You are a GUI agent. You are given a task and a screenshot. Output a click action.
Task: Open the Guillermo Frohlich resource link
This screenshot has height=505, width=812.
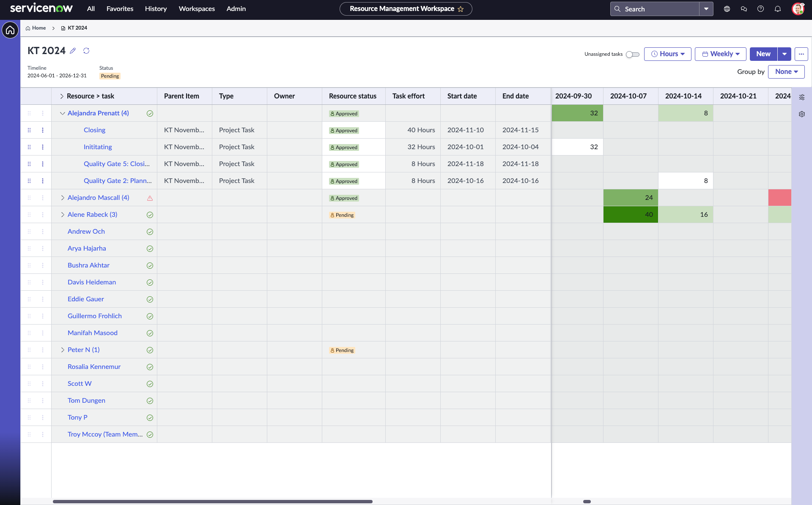point(95,316)
